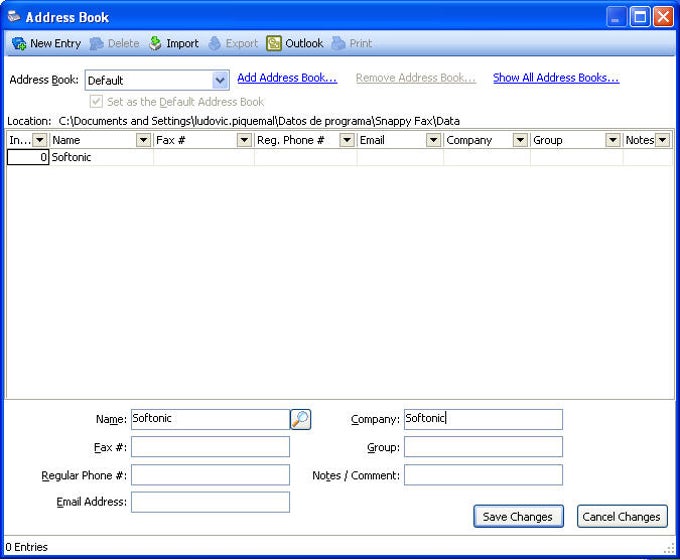This screenshot has width=680, height=560.
Task: Toggle Set as the Default Address Book
Action: pos(96,102)
